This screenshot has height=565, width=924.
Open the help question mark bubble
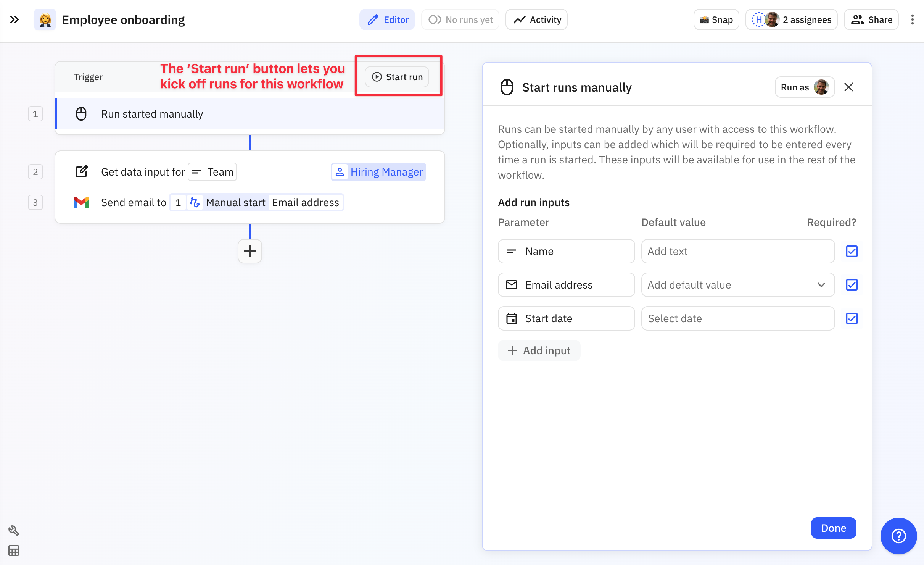pos(898,536)
